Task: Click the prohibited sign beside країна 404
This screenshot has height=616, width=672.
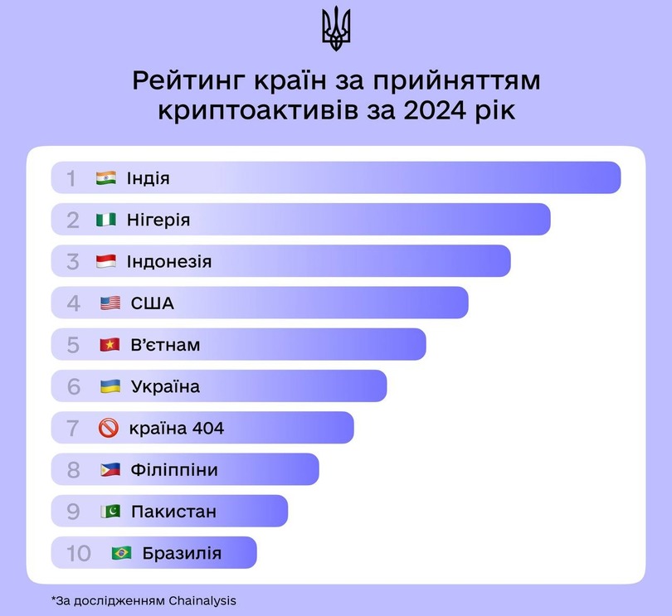Action: [109, 428]
